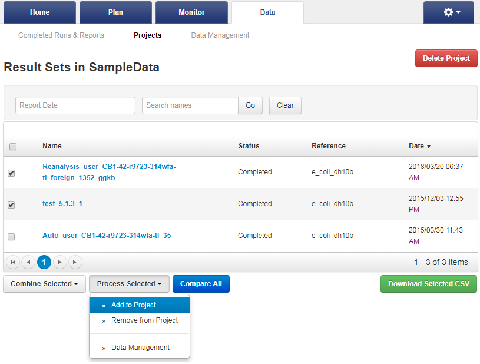Choose Data Management in dropdown menu
The width and height of the screenshot is (480, 364).
(140, 347)
